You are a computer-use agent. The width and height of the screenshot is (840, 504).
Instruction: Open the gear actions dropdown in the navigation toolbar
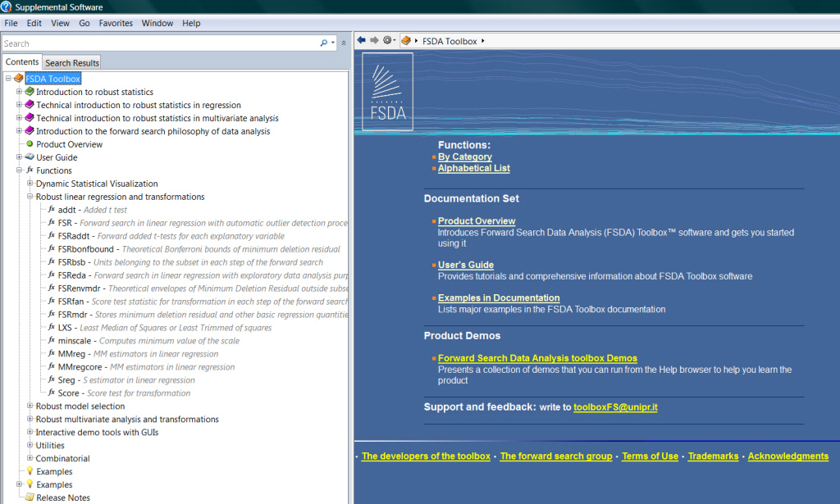tap(389, 40)
